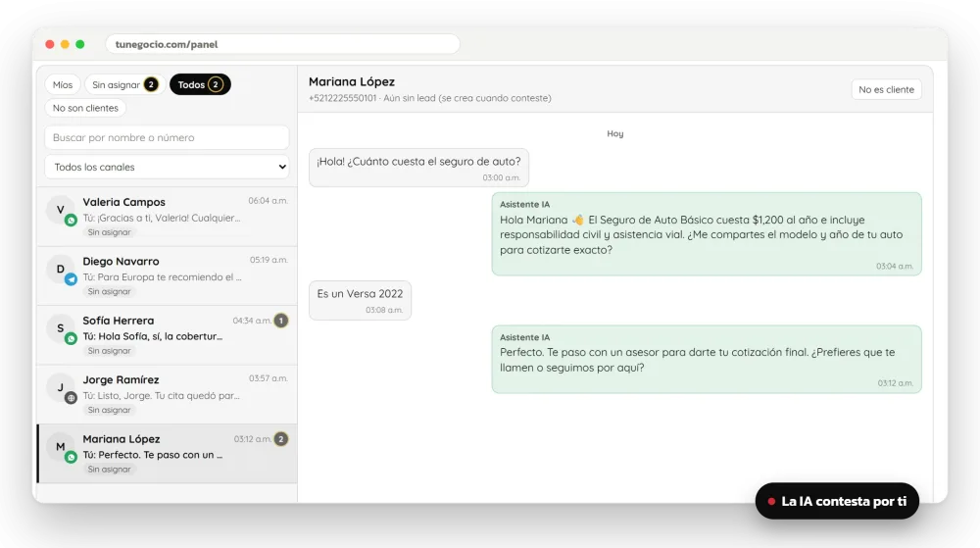Screen dimensions: 980x548
Task: Open the Todos los canales dropdown
Action: 167,167
